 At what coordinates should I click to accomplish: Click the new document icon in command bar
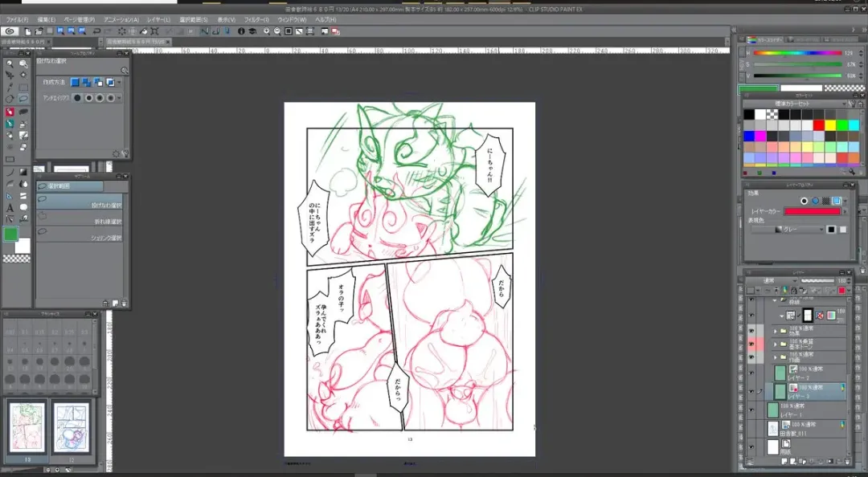(x=28, y=31)
